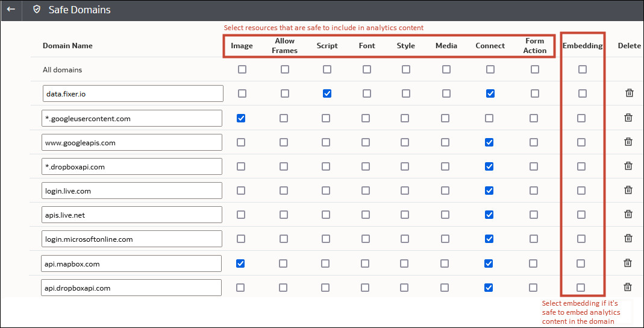Uncheck Script for data.fixer.io
This screenshot has width=644, height=328.
point(327,93)
